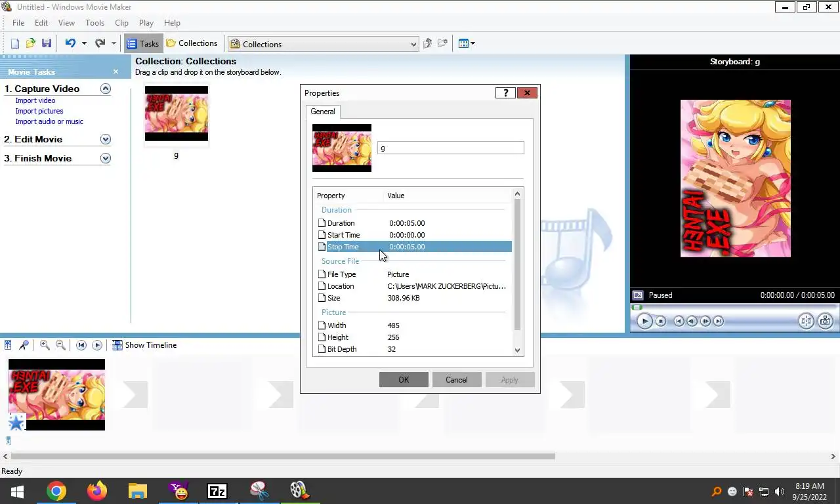The image size is (840, 504).
Task: Play the preview monitor
Action: (x=644, y=321)
